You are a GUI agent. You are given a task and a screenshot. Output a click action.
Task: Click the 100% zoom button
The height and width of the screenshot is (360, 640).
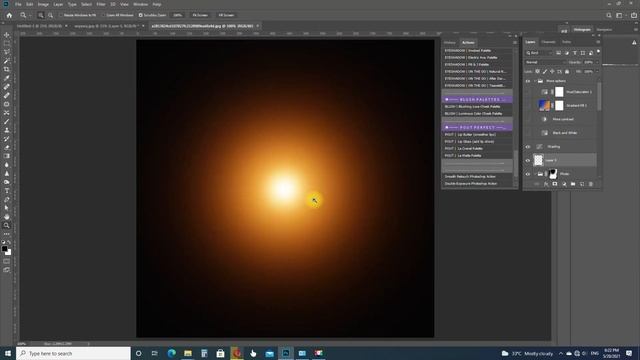[x=178, y=15]
